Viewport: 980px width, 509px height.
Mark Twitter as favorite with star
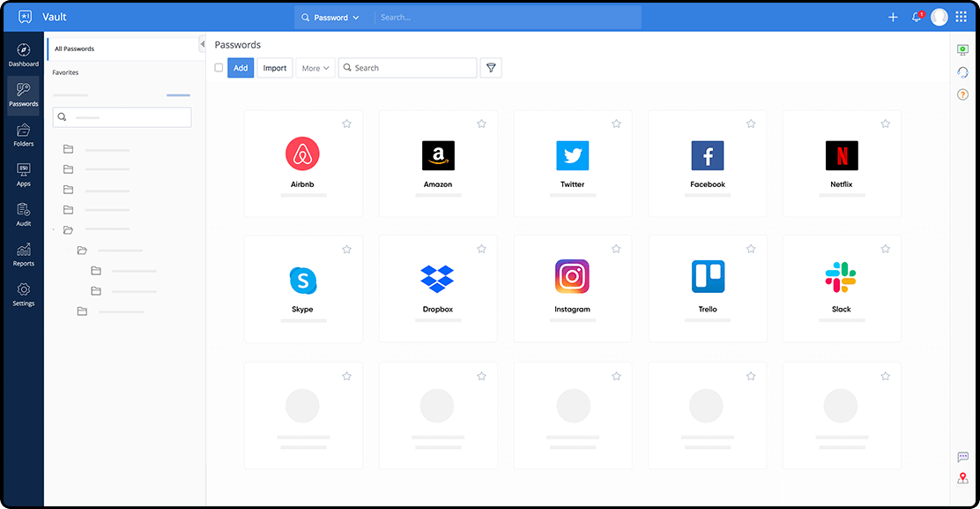click(x=616, y=124)
